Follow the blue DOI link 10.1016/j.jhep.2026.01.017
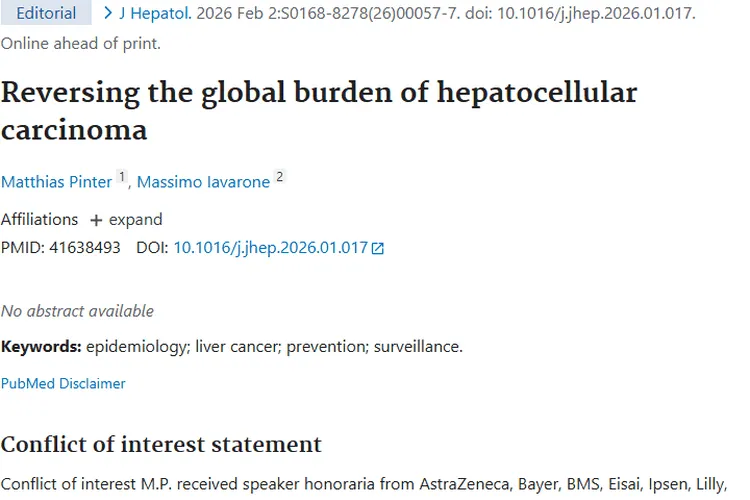 pos(270,247)
